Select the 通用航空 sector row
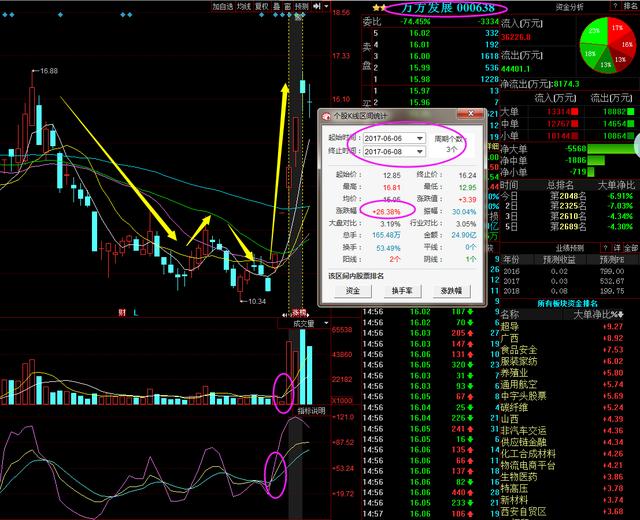640x520 pixels. point(562,384)
